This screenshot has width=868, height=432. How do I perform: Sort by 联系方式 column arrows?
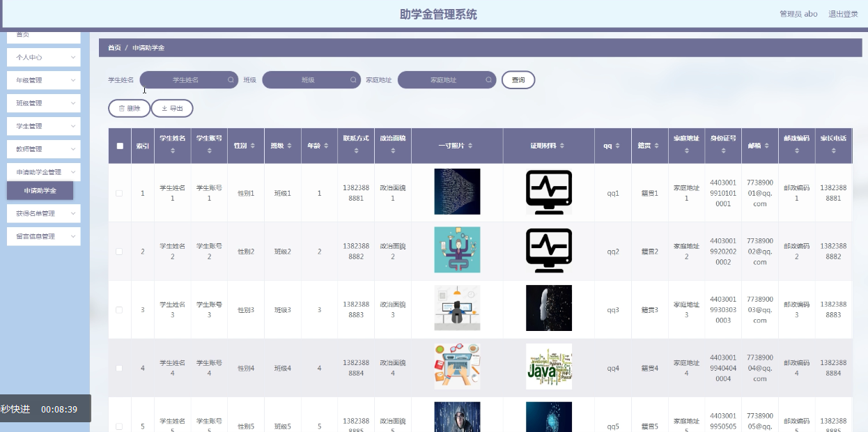pyautogui.click(x=356, y=151)
